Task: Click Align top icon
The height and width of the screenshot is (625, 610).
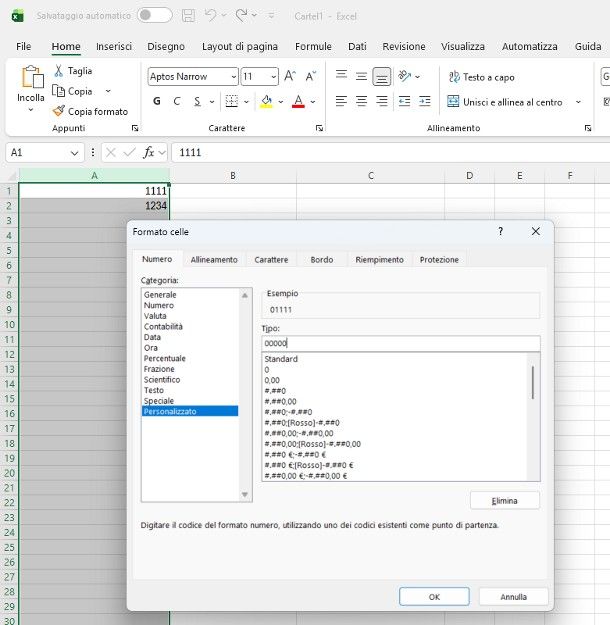Action: coord(341,76)
